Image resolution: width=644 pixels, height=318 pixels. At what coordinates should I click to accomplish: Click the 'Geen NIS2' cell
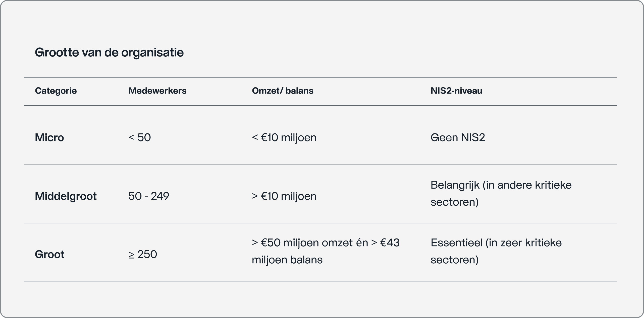pyautogui.click(x=458, y=137)
